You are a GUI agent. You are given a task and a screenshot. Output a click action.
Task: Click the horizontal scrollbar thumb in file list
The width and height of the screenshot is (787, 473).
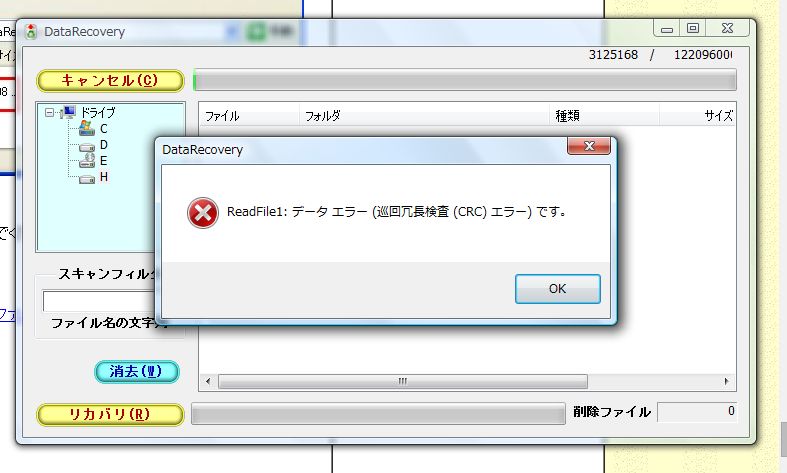[x=403, y=382]
